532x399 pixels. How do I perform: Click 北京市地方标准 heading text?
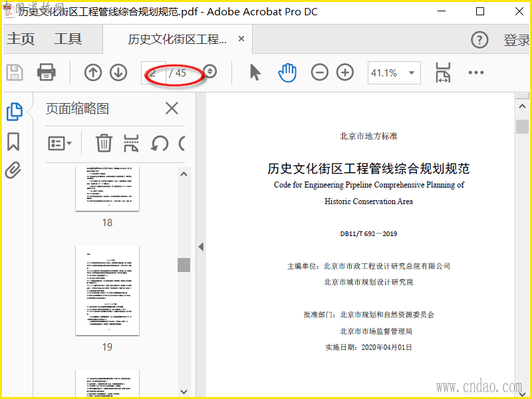(369, 136)
